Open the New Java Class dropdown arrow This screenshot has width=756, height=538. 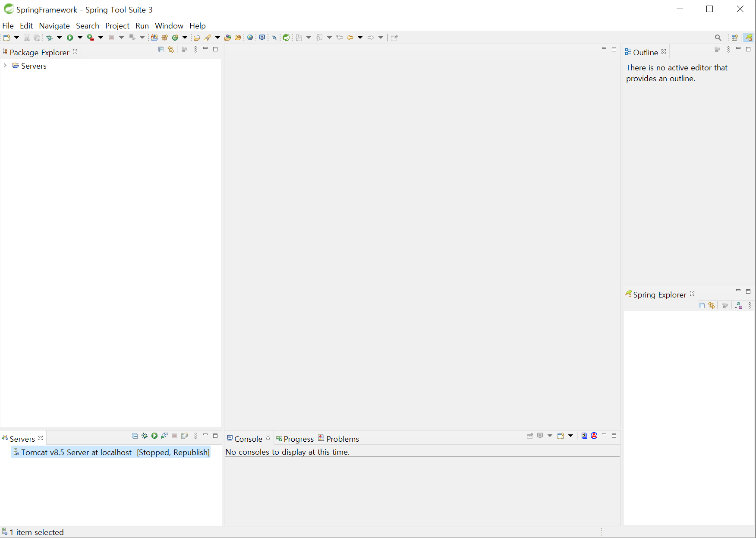(x=185, y=38)
